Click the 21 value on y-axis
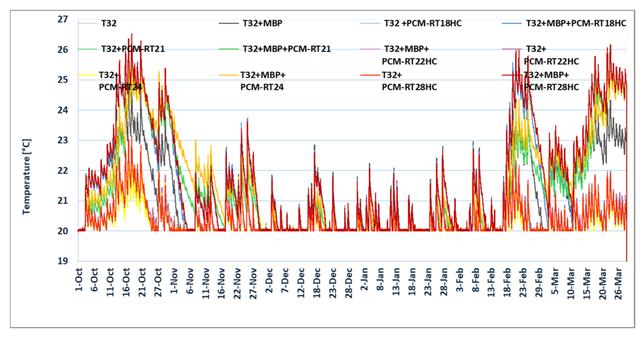Image resolution: width=644 pixels, height=337 pixels. tap(63, 201)
